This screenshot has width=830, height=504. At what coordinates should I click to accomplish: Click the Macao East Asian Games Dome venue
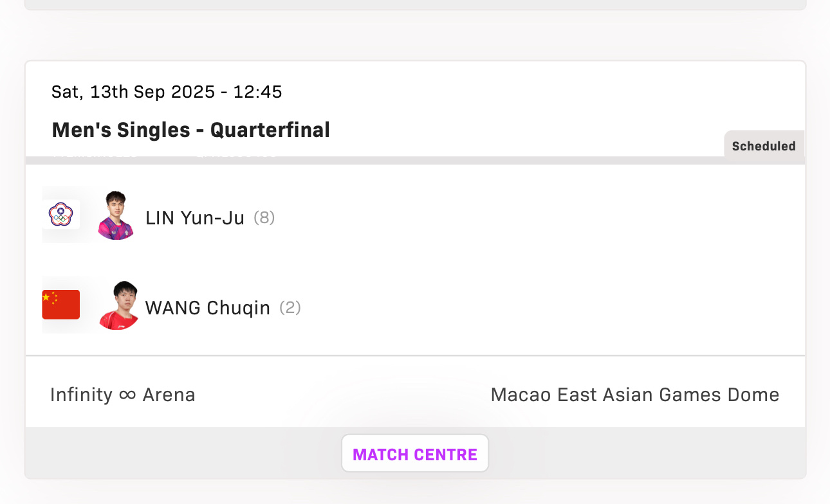[635, 394]
